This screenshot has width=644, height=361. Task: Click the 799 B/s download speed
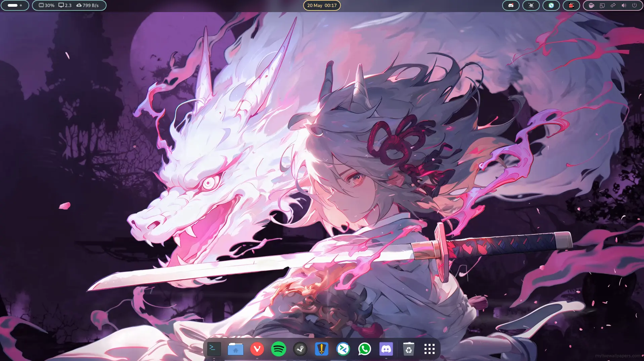point(87,5)
